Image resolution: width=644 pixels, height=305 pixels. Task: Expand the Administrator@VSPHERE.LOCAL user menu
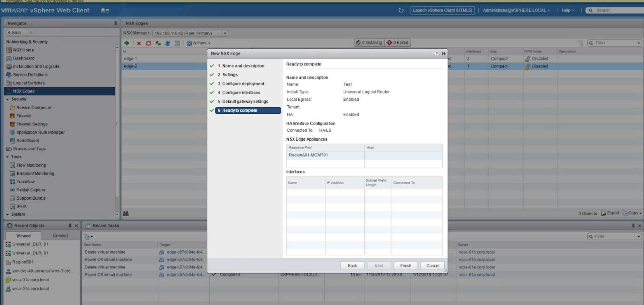pos(516,10)
